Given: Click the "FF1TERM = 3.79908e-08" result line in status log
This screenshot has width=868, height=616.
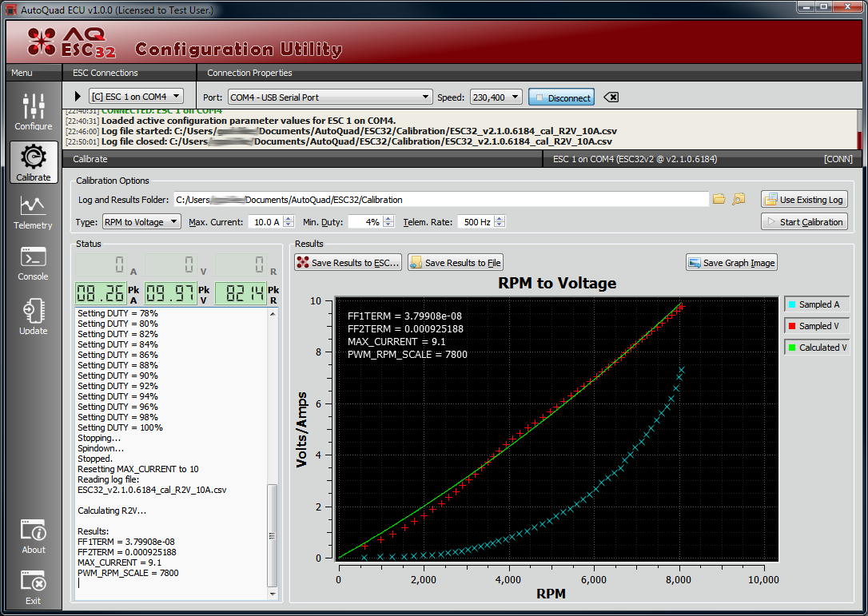Looking at the screenshot, I should [126, 541].
